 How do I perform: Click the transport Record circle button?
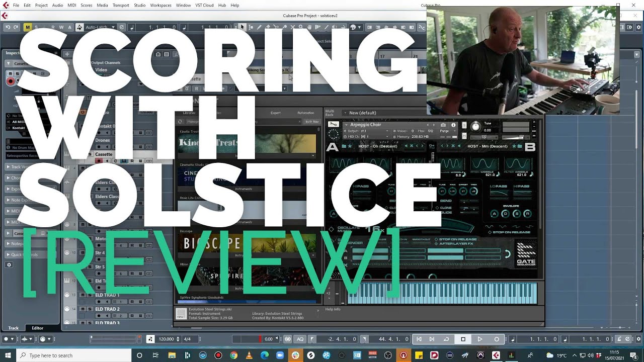coord(497,339)
